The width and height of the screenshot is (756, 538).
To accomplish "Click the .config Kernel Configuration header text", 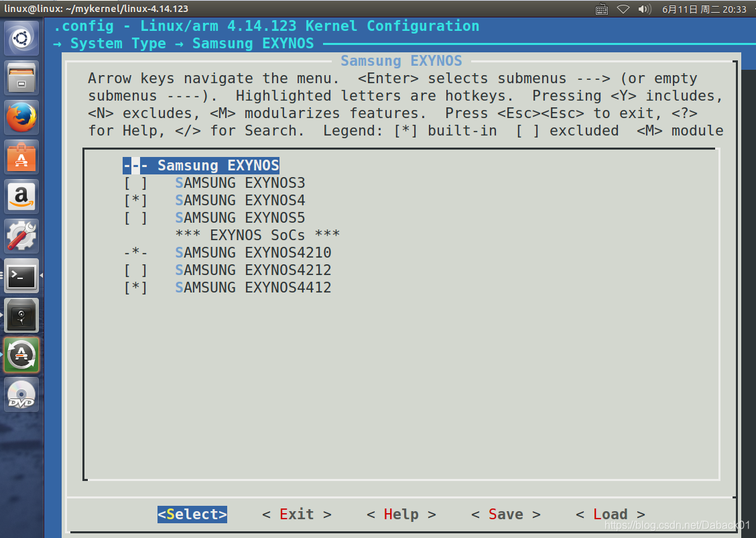I will (x=267, y=26).
